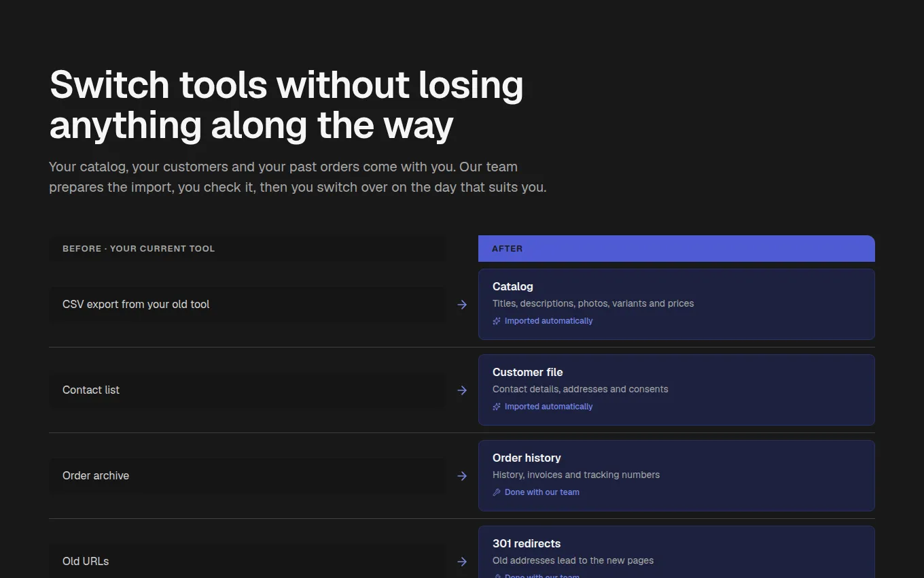Screen dimensions: 924x578
Task: Click 'History, invoices and tracking numbers' text
Action: tap(576, 475)
